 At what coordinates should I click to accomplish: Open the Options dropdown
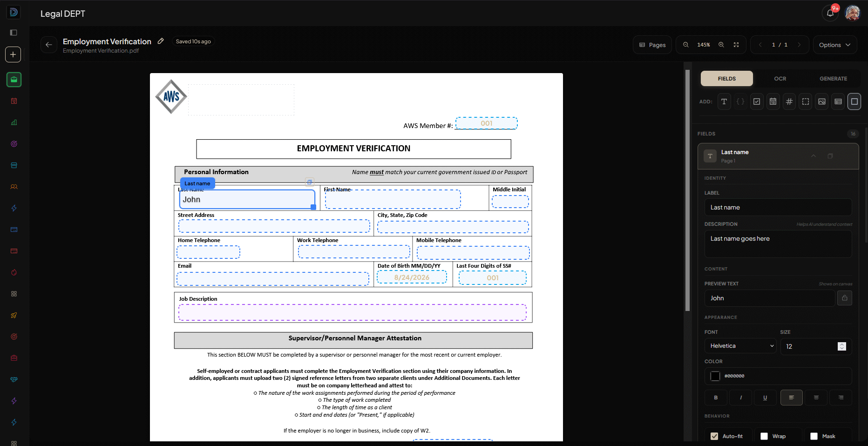tap(835, 45)
